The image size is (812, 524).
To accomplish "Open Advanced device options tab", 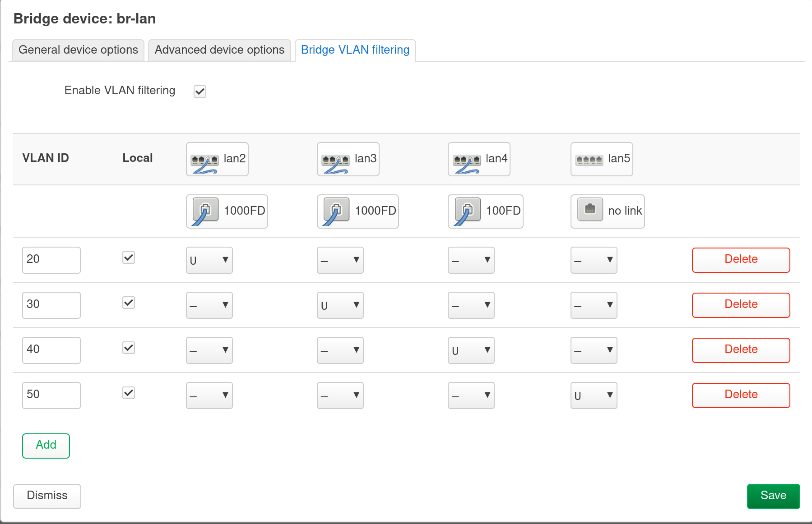I will pyautogui.click(x=219, y=50).
